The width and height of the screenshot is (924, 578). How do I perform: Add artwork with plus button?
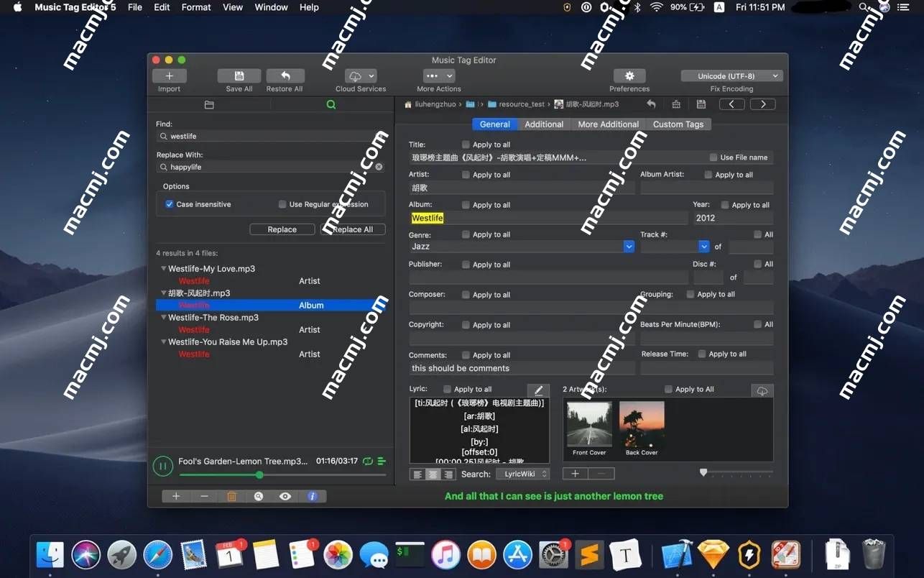pyautogui.click(x=576, y=474)
